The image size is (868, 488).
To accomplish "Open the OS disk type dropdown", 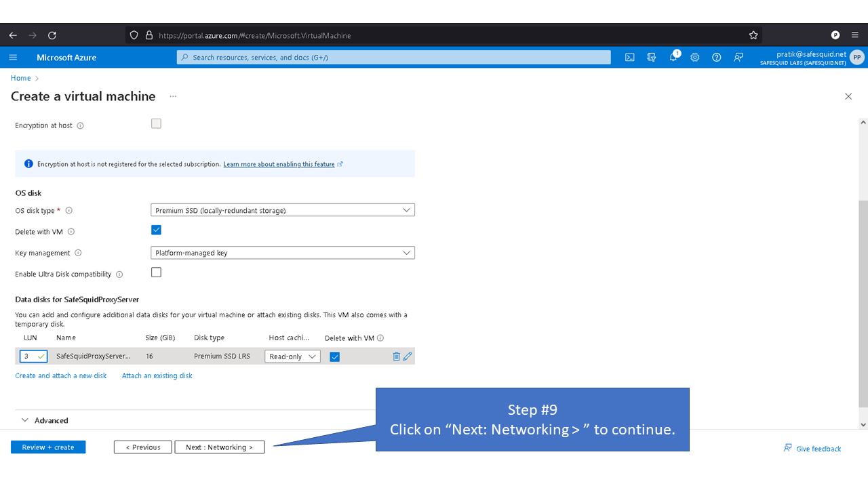I will 282,210.
